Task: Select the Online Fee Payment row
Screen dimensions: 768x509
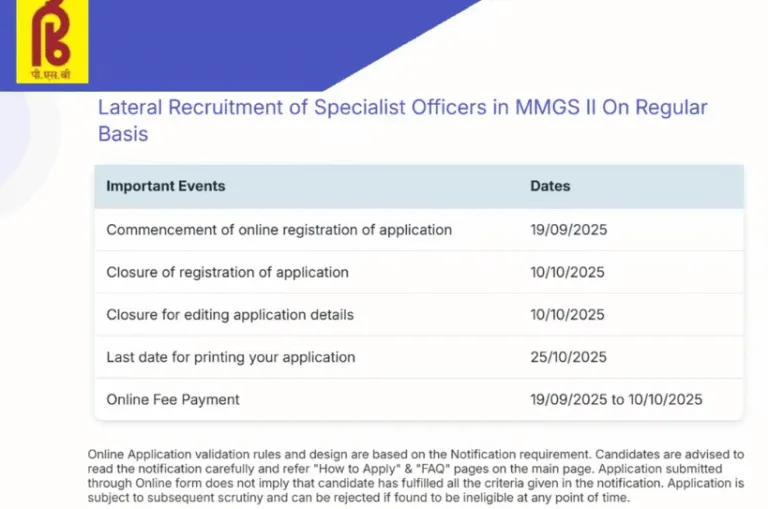Action: [419, 399]
